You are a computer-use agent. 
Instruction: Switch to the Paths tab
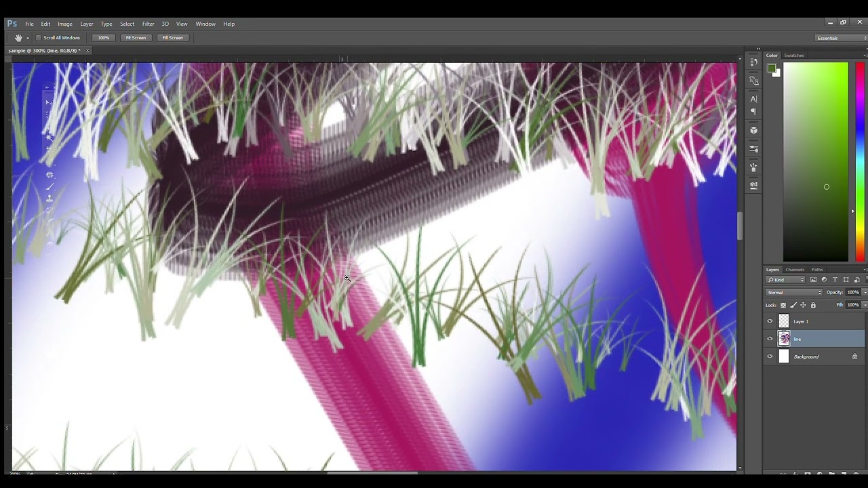817,270
